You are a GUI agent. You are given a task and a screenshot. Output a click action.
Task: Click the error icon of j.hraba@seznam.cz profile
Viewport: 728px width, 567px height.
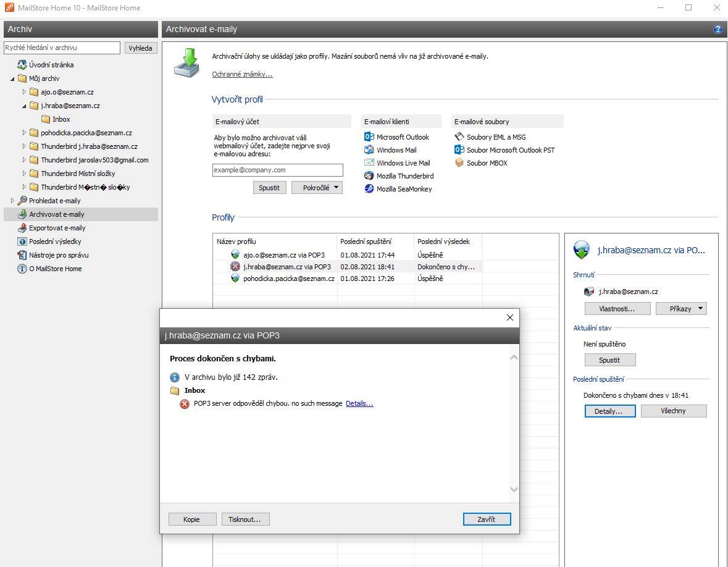(x=235, y=267)
